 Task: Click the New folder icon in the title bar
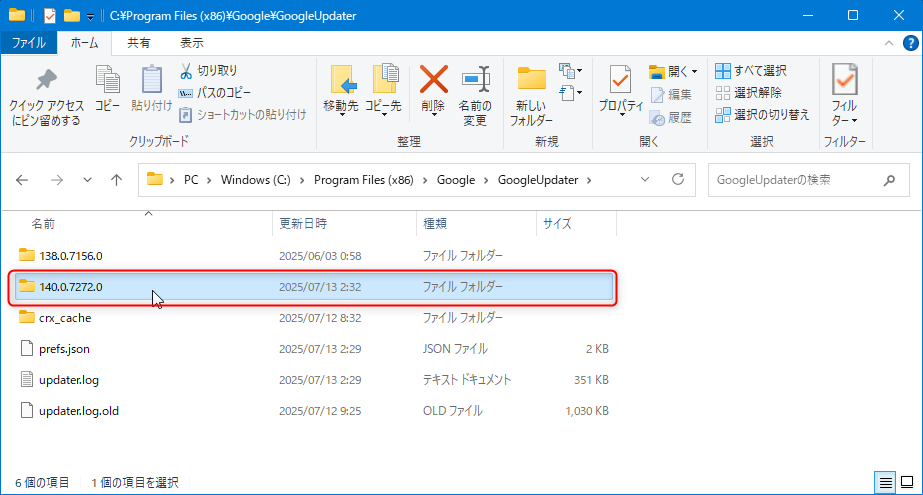[x=72, y=16]
